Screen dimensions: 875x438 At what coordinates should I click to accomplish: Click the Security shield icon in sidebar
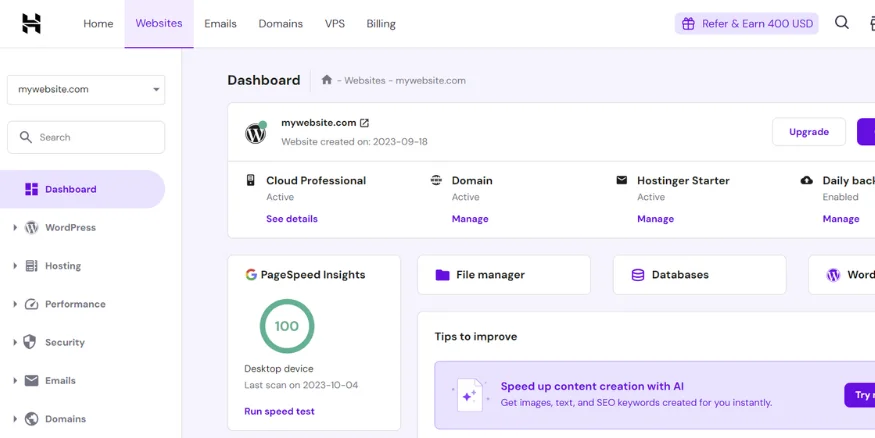pyautogui.click(x=32, y=342)
